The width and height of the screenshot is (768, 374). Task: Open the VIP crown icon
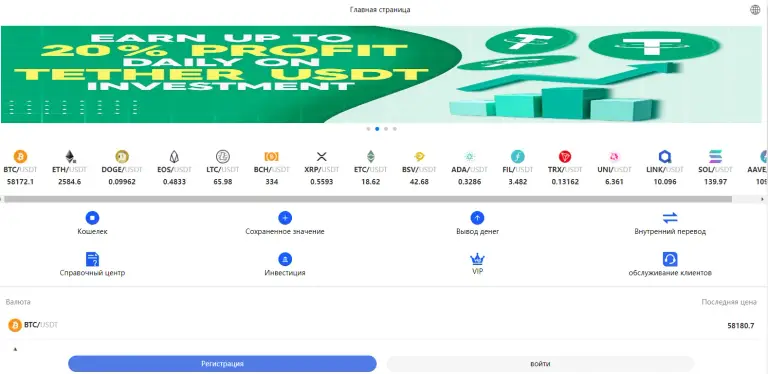477,259
